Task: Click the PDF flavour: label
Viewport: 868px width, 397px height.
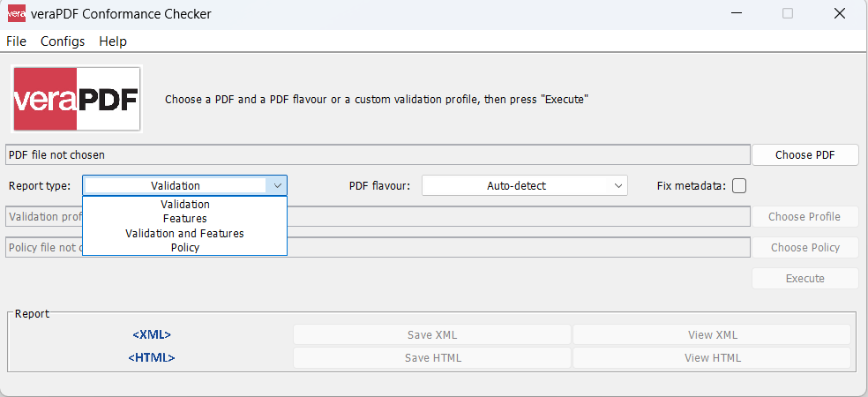Action: point(379,186)
